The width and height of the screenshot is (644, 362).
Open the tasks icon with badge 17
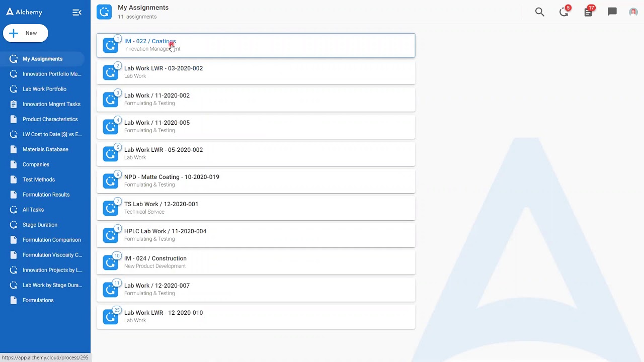click(588, 12)
